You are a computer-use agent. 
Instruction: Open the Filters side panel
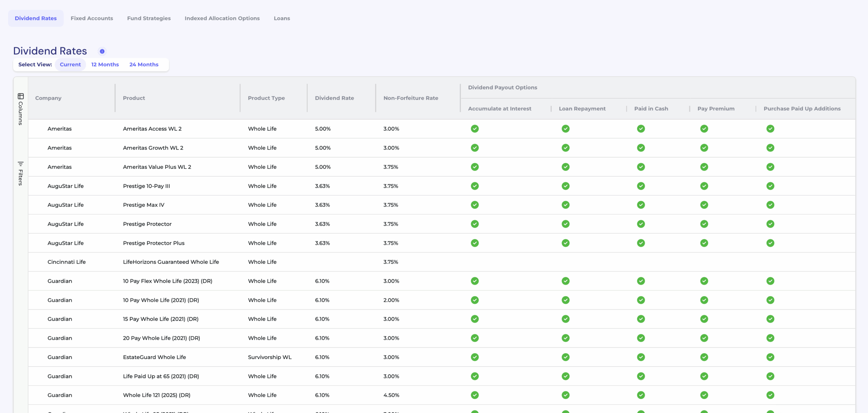[21, 173]
